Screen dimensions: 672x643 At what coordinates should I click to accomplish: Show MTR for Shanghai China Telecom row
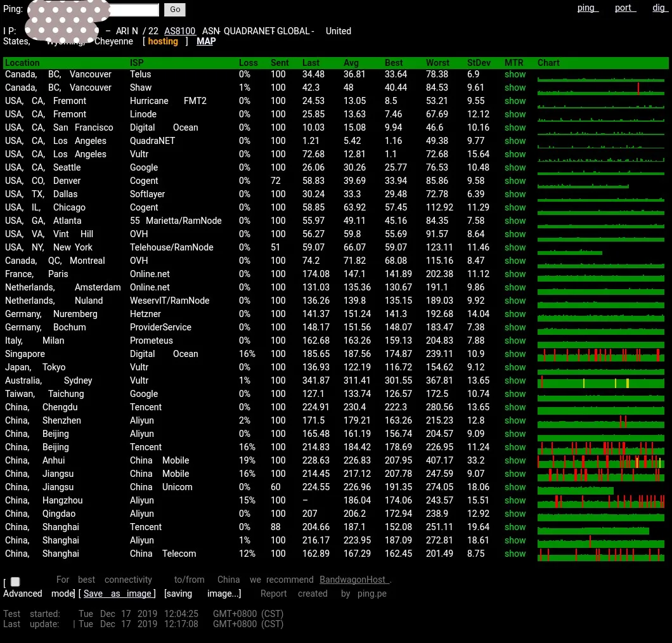(515, 554)
